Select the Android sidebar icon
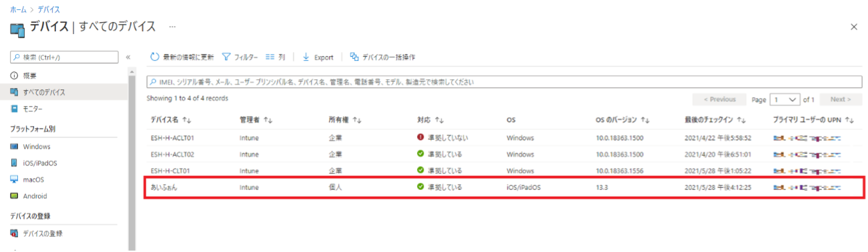Image resolution: width=868 pixels, height=252 pixels. click(x=14, y=196)
